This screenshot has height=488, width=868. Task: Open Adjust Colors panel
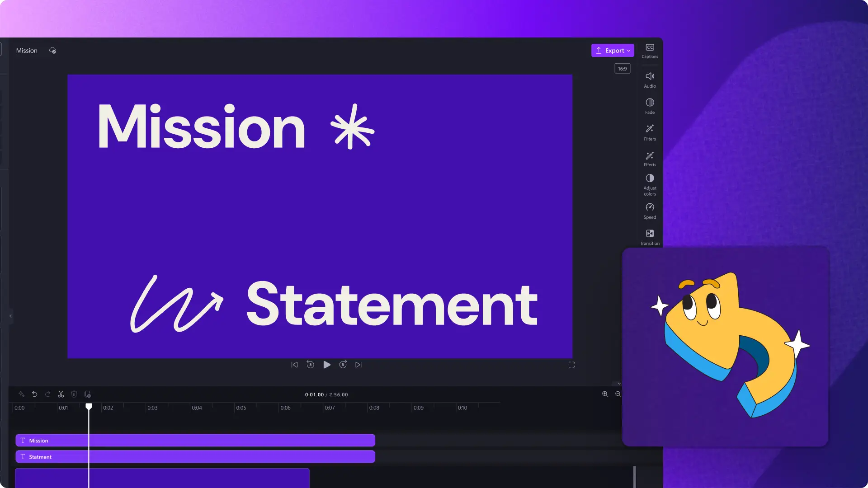click(650, 184)
